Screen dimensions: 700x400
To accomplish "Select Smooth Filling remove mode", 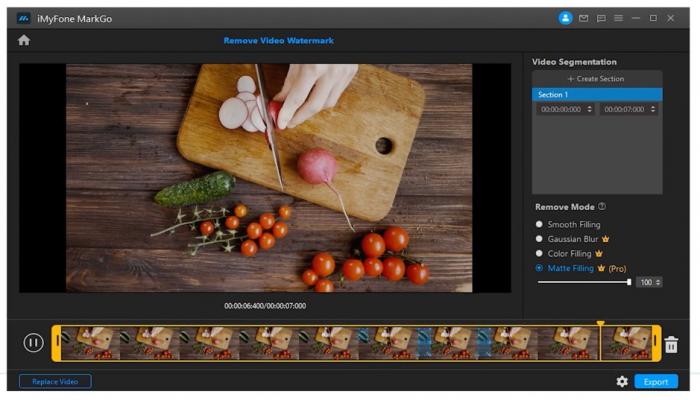I will (x=541, y=224).
